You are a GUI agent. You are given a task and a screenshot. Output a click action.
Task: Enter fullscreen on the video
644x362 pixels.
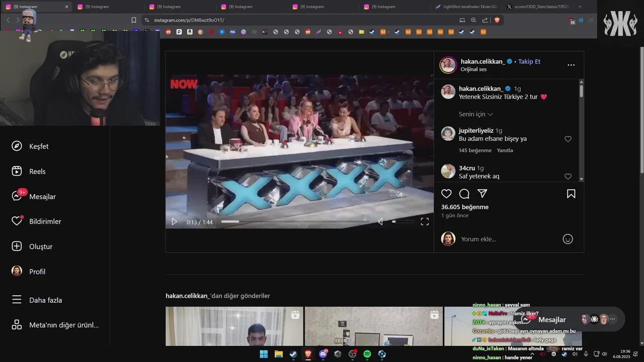click(425, 222)
